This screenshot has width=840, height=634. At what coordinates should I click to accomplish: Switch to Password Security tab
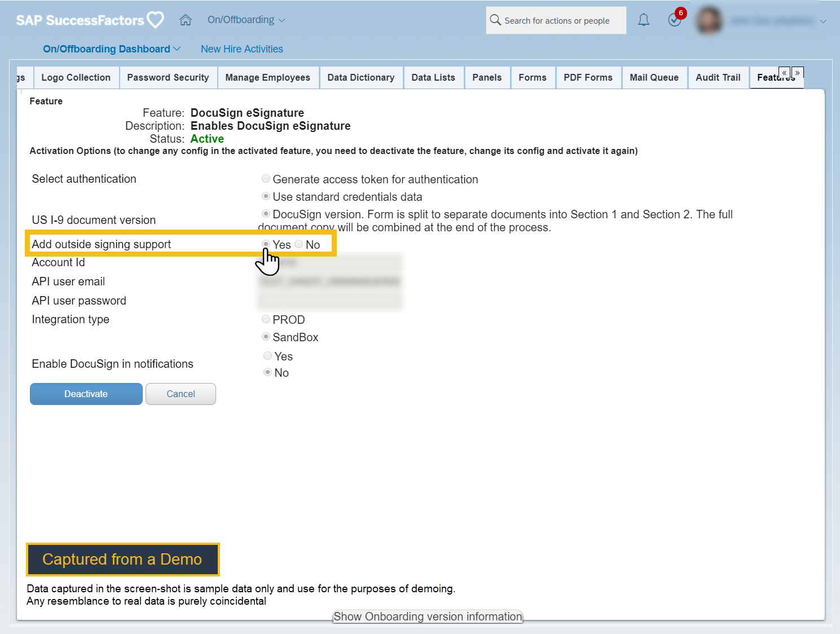click(x=168, y=77)
